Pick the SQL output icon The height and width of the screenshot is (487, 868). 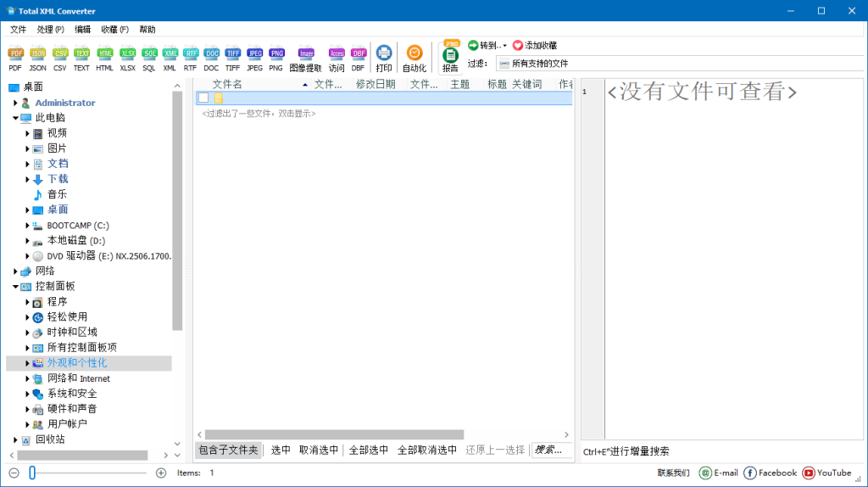click(x=149, y=59)
